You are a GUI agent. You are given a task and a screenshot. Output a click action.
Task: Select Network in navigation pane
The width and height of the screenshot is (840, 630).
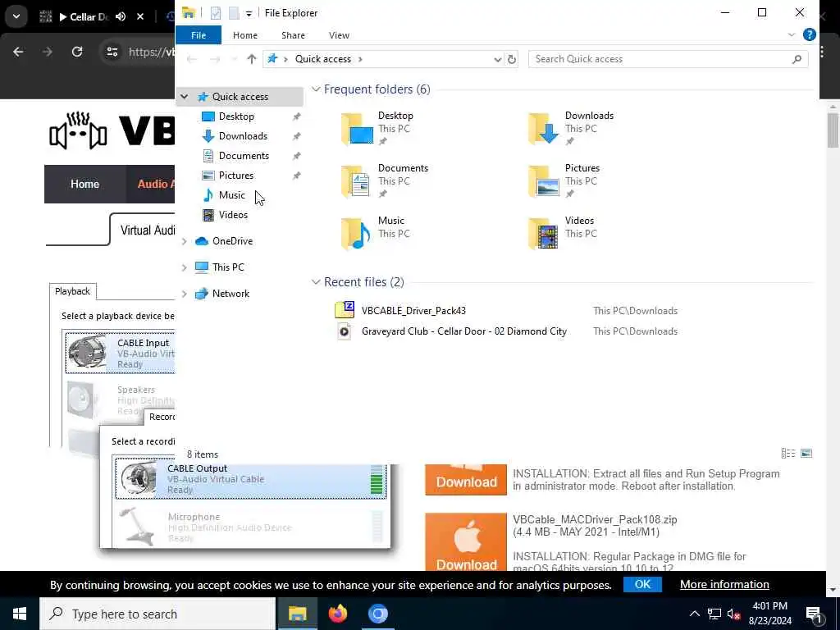tap(231, 294)
